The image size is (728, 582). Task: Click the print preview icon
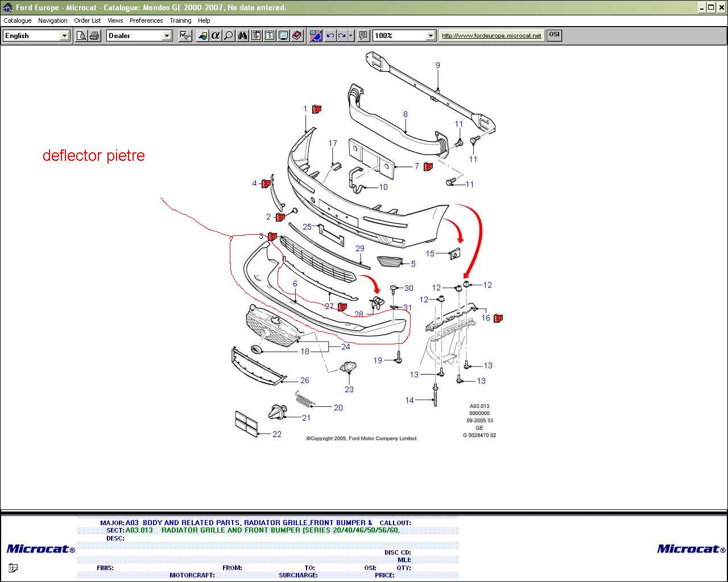tap(81, 36)
